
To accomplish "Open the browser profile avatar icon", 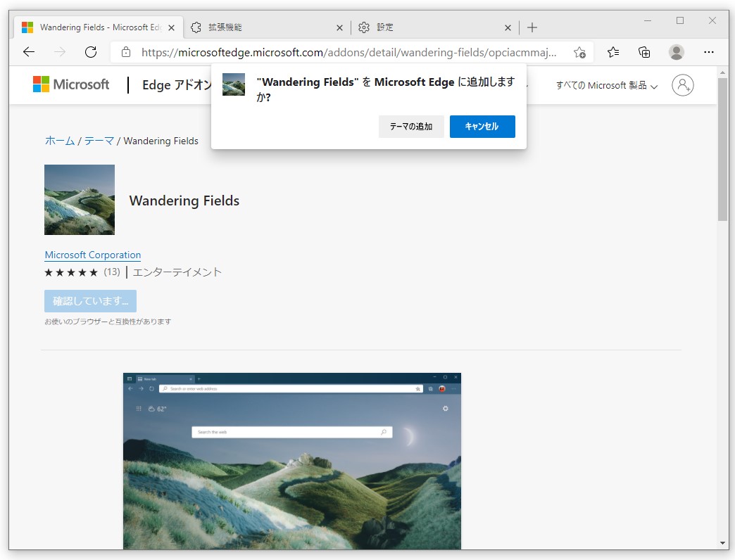I will click(x=677, y=51).
